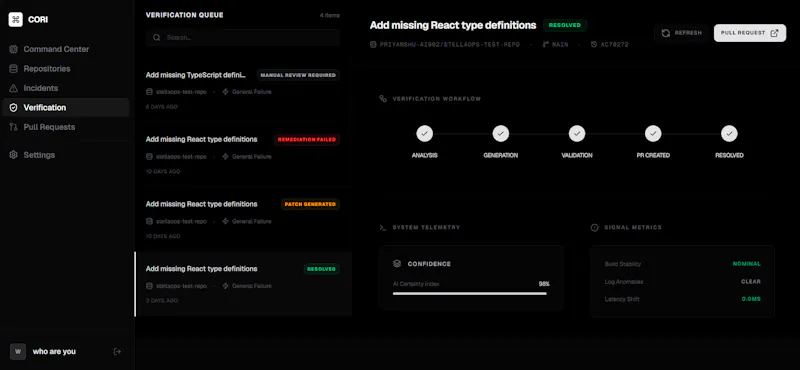Open Settings in sidebar
The width and height of the screenshot is (800, 370).
(66, 155)
